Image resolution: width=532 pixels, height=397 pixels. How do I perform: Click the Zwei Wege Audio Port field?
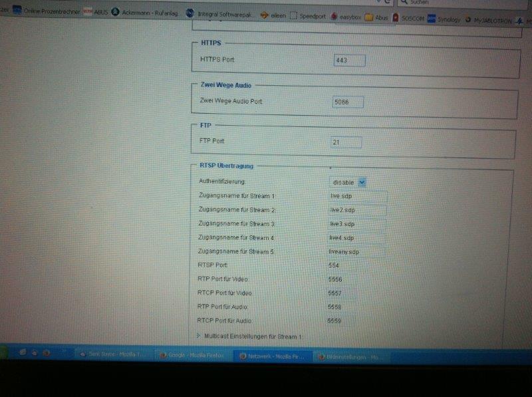pos(348,102)
